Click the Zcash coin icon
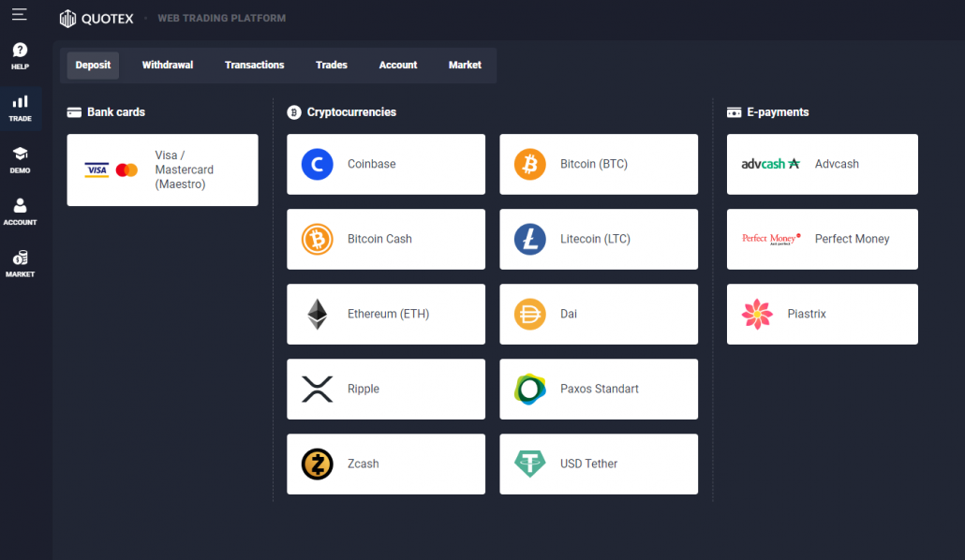This screenshot has height=560, width=965. point(317,464)
